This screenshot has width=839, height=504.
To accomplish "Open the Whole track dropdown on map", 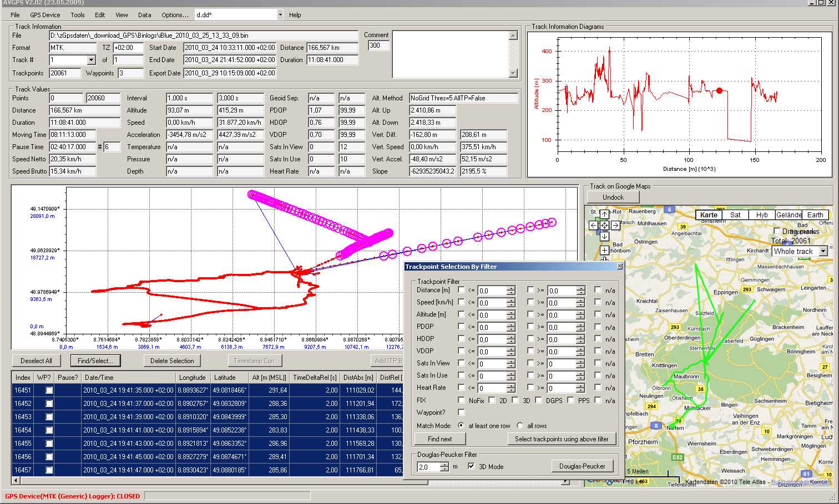I will [823, 251].
